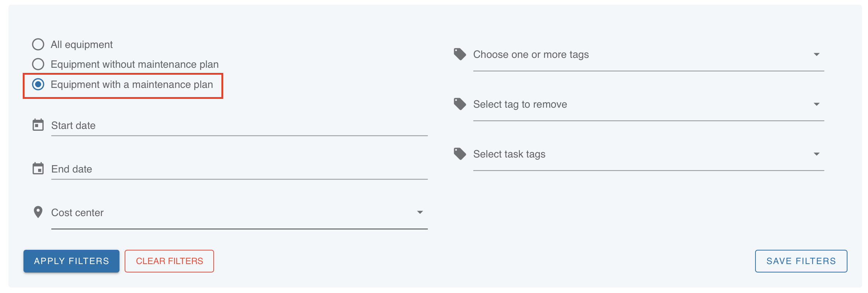Click the Cost center location pin icon
The height and width of the screenshot is (293, 868).
click(38, 212)
